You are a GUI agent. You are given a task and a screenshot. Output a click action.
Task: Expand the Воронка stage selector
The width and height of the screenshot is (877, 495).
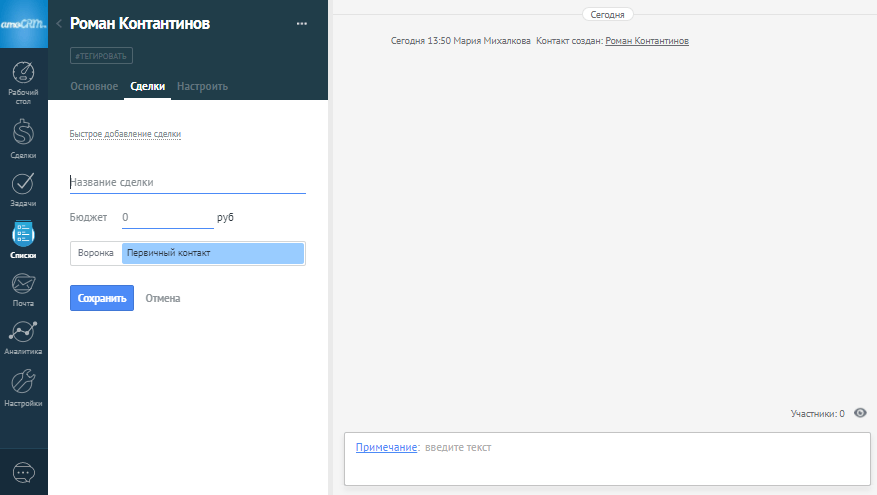212,253
